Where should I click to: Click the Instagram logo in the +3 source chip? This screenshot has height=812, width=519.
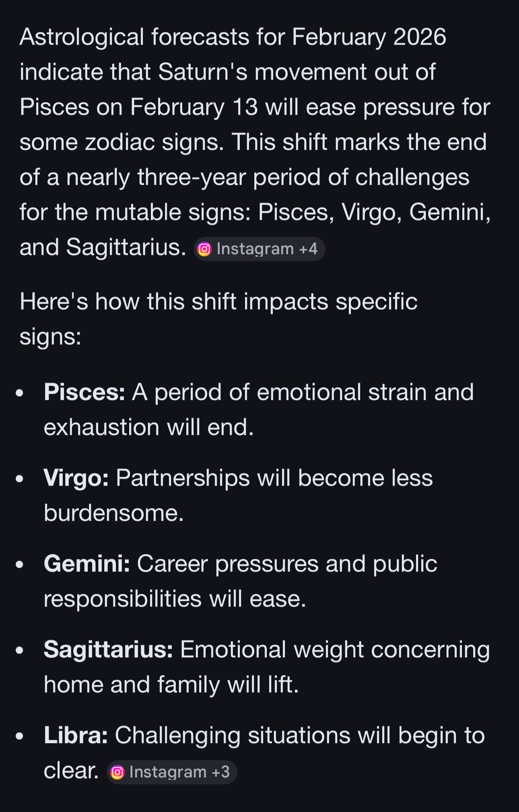(x=117, y=772)
